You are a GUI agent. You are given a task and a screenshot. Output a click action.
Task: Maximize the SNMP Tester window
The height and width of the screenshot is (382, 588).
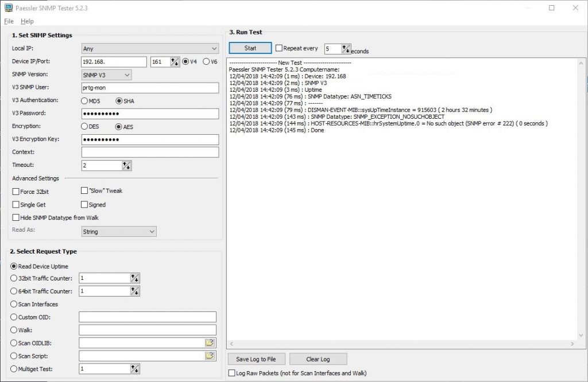click(551, 8)
